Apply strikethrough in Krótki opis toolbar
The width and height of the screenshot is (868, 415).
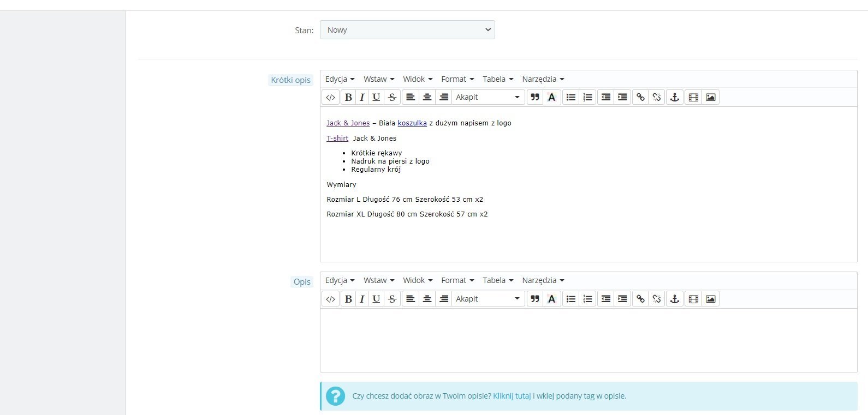[392, 97]
